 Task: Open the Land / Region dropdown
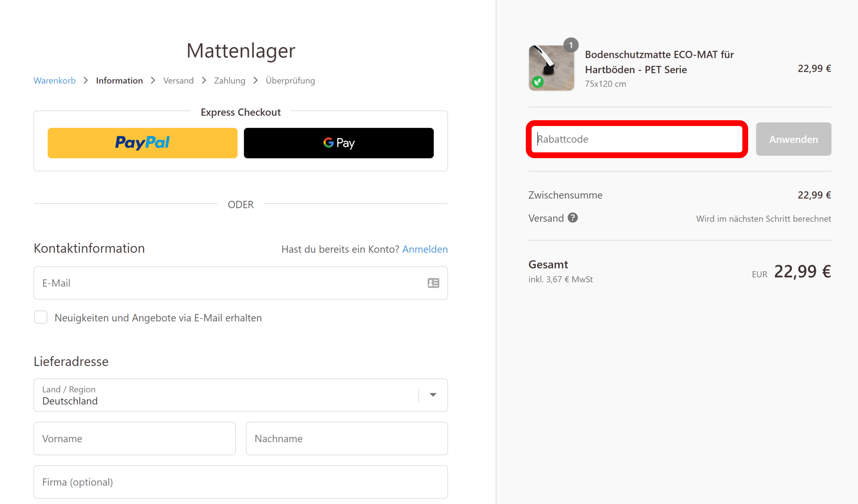(x=241, y=395)
